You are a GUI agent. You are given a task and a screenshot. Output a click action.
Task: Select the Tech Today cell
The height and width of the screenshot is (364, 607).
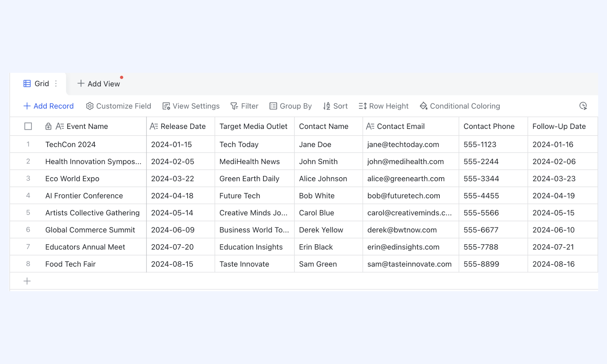click(255, 144)
